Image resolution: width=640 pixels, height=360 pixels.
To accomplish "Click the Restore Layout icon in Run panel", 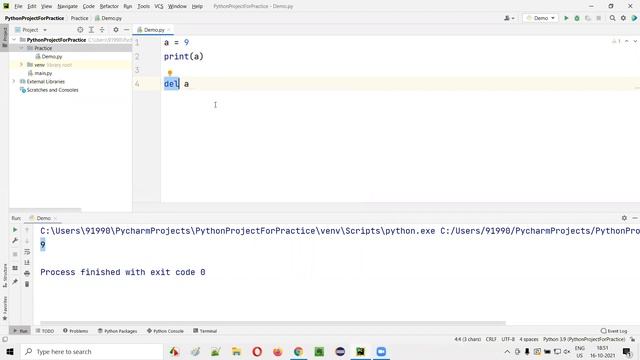I will point(15,268).
